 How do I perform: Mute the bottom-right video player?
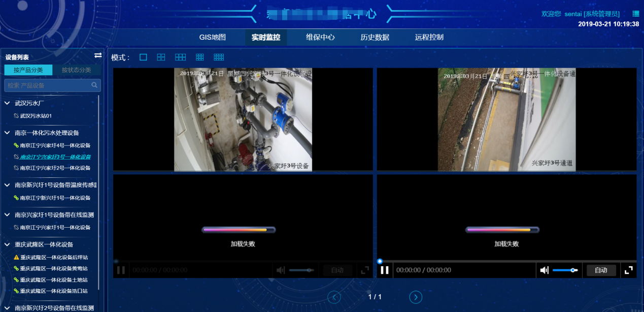coord(545,270)
